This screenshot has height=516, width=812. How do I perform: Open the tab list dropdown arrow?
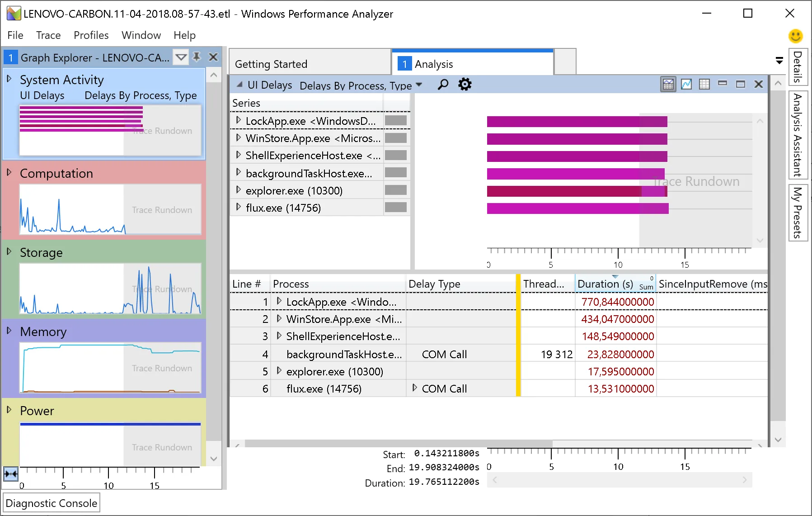pos(779,61)
